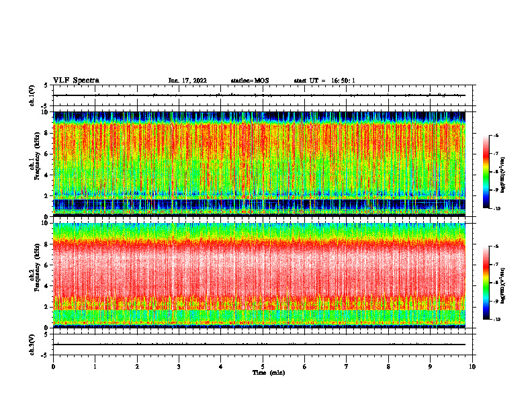Click the "-6" value on ch.1 color bar
Screen dimensions: 532x411
click(496, 135)
